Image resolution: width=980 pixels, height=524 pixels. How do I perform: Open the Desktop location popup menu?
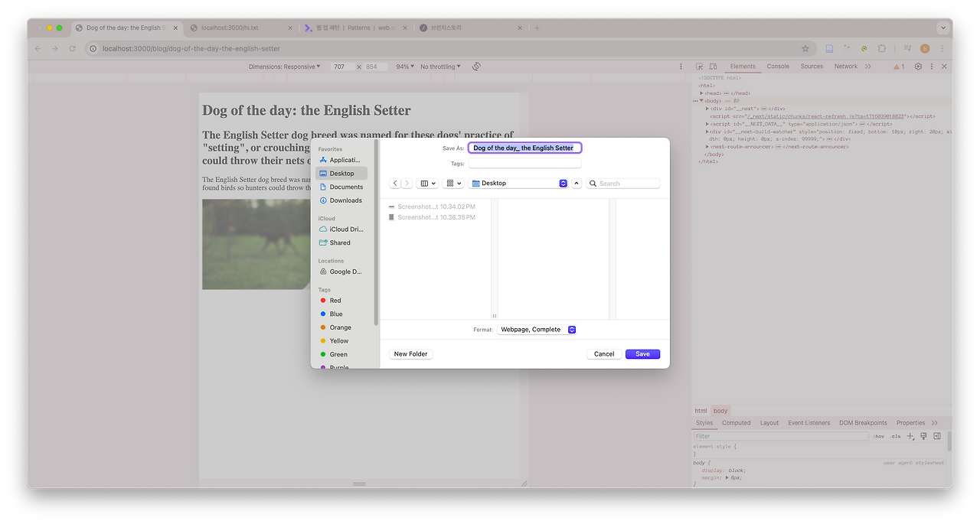519,184
